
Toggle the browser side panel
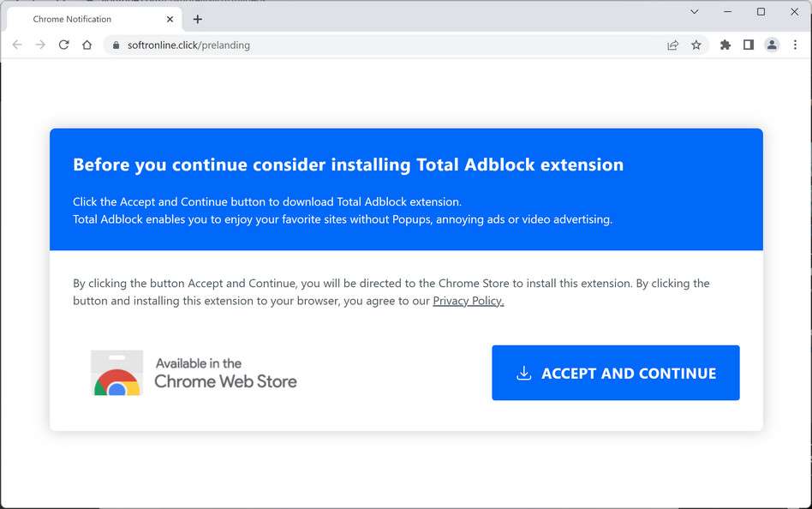749,45
